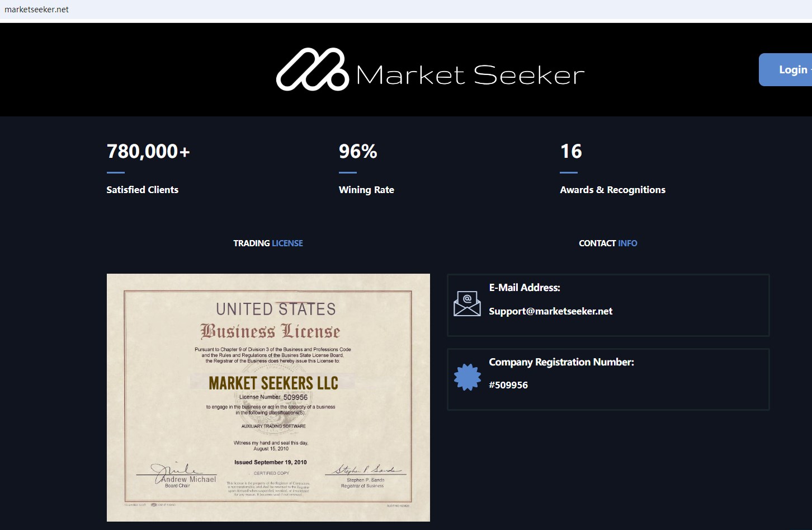Screen dimensions: 812x530
Task: Open the business license certificate image
Action: click(x=268, y=397)
